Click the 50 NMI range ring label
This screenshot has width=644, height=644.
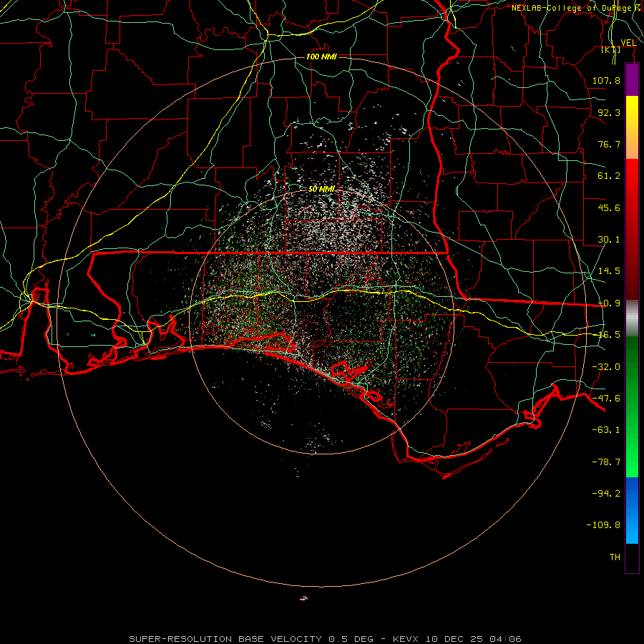[321, 189]
